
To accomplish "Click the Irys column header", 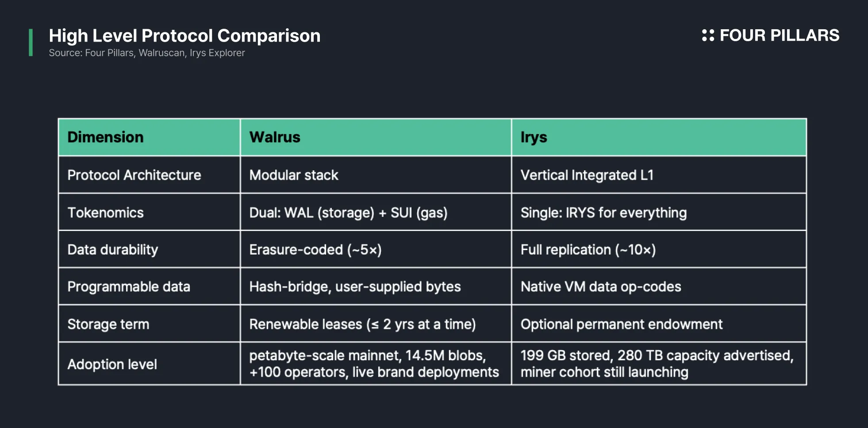I will (x=659, y=137).
